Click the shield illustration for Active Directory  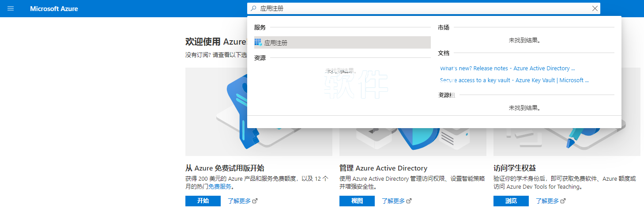tap(413, 141)
